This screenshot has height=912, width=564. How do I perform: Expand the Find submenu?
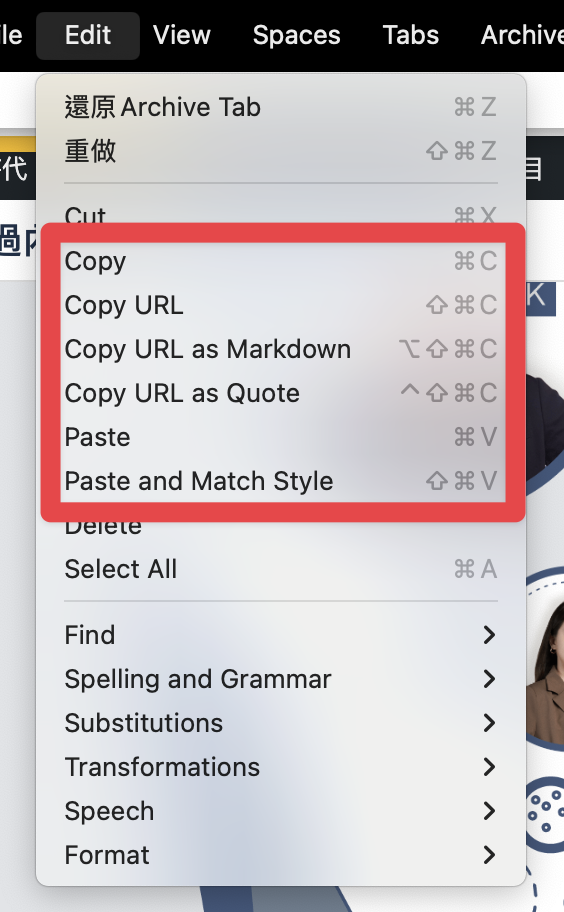pos(281,635)
